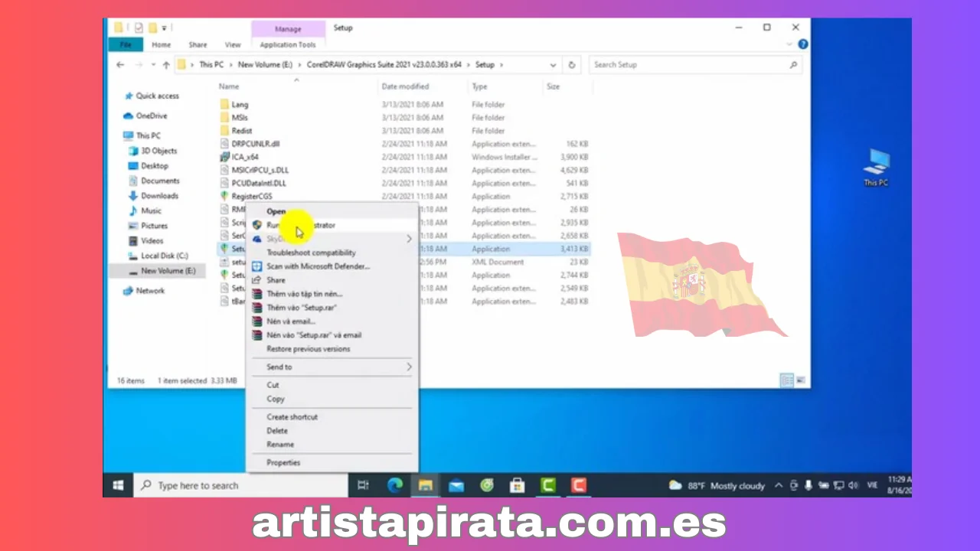Select Local Disk (C:) in the navigation pane
This screenshot has height=551, width=980.
pyautogui.click(x=165, y=256)
